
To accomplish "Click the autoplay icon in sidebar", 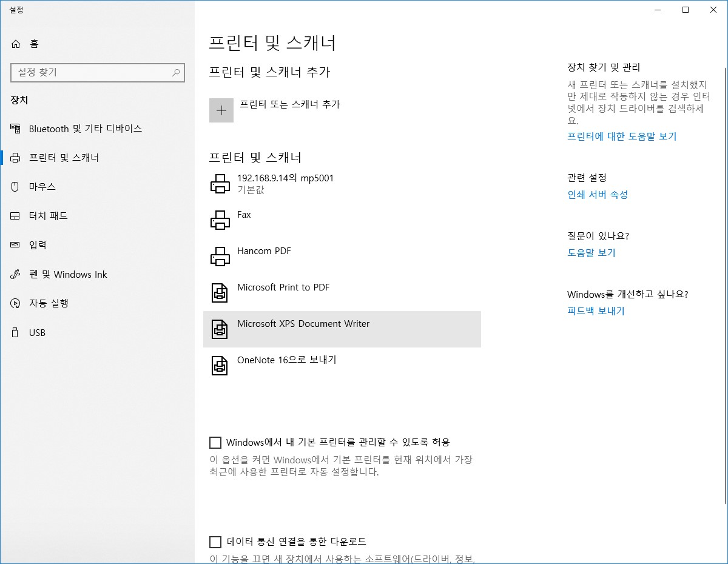I will click(x=16, y=303).
